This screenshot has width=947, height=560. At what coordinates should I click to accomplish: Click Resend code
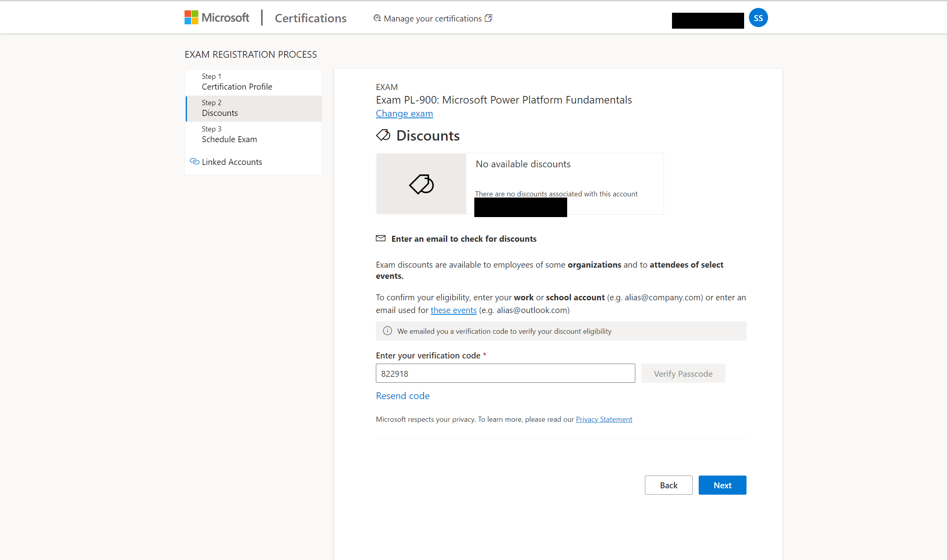point(403,396)
